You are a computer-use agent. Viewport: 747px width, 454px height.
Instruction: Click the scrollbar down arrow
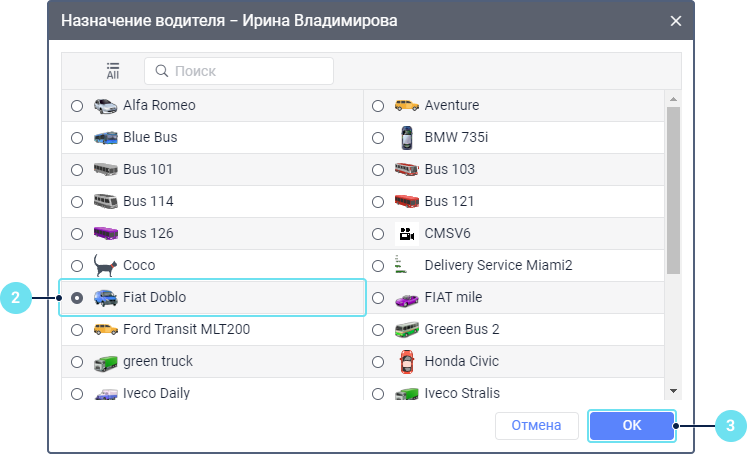coord(673,391)
